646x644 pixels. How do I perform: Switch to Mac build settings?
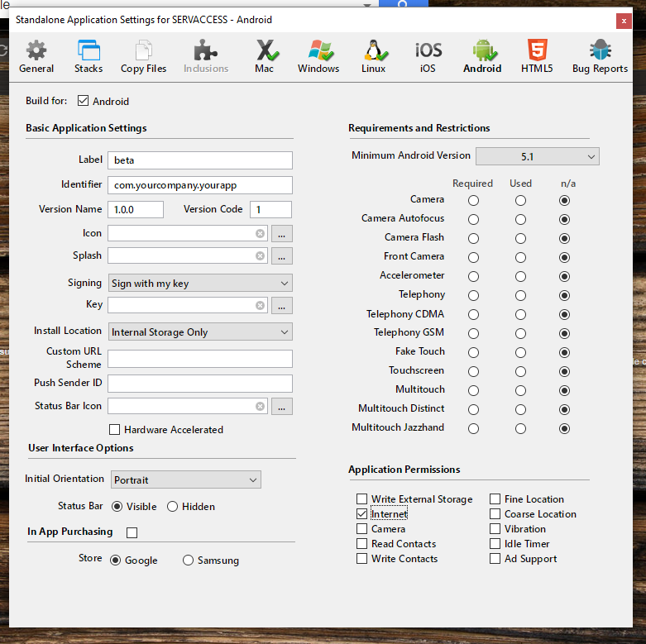(264, 56)
